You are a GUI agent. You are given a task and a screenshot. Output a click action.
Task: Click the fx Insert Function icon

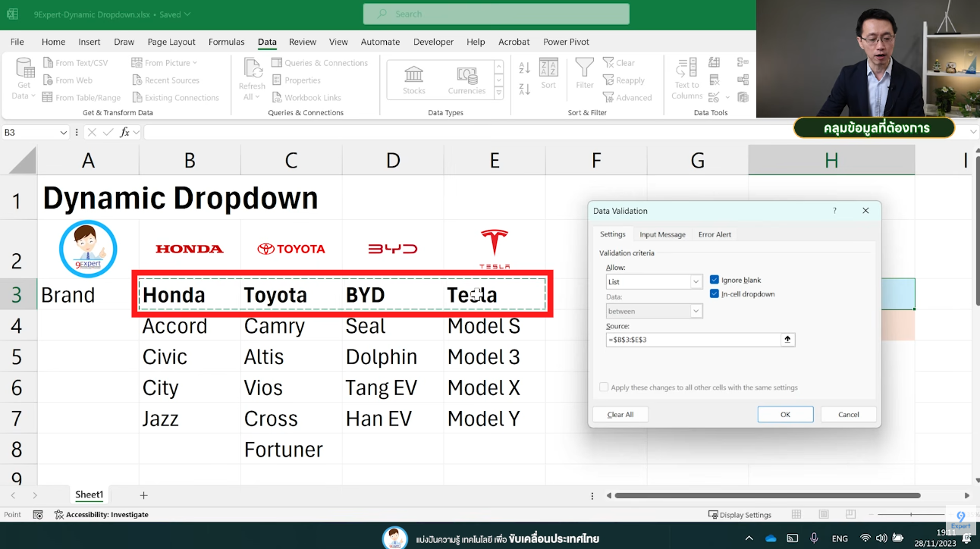point(125,132)
